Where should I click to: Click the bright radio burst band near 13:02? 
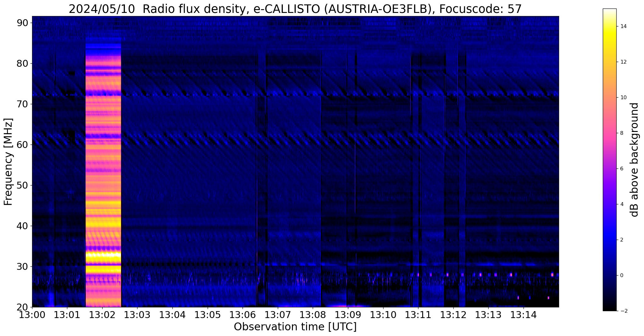tap(103, 172)
